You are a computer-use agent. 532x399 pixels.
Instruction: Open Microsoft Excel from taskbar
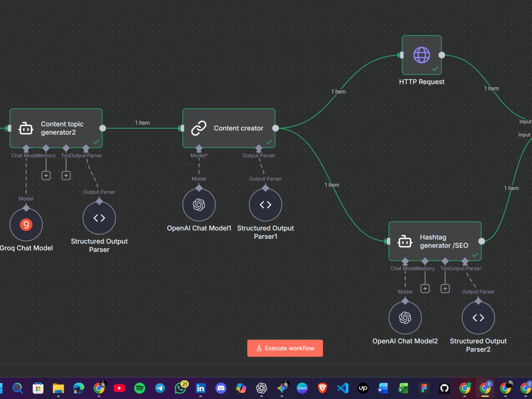tap(403, 388)
